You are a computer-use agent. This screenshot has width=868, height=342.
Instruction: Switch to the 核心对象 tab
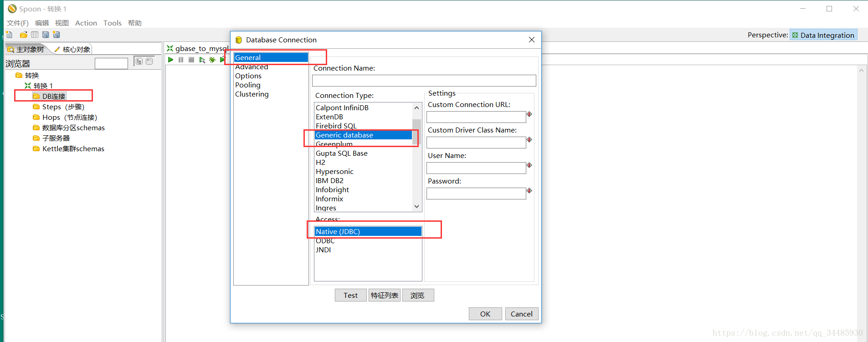pyautogui.click(x=72, y=49)
